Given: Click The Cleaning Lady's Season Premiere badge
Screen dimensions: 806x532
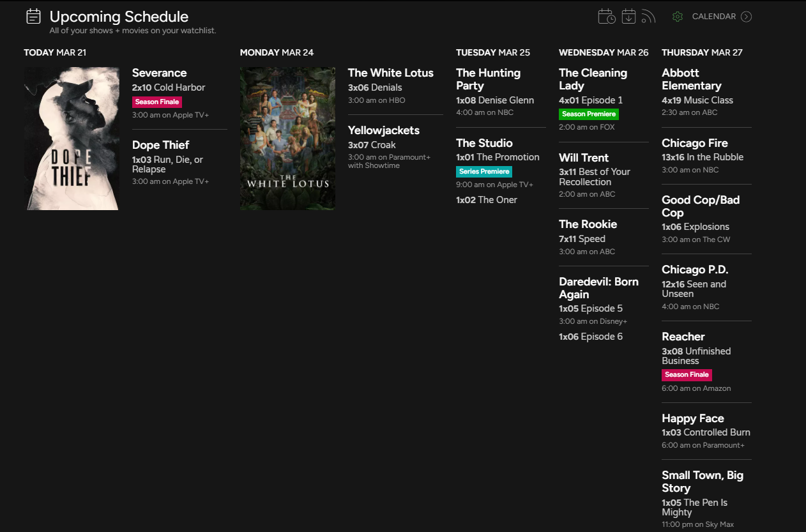Looking at the screenshot, I should 589,114.
